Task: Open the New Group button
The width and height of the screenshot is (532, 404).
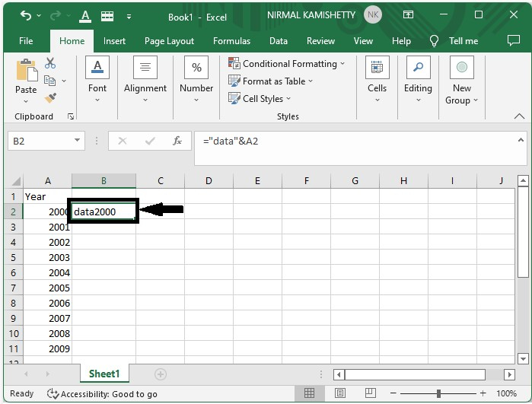Action: [461, 81]
